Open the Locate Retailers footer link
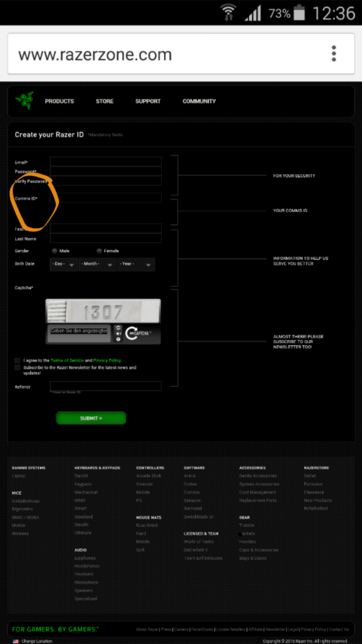This screenshot has height=644, width=362. (231, 630)
